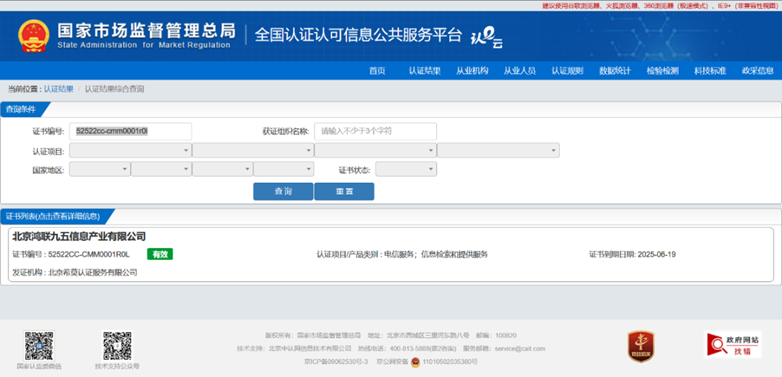Open the 技术支持公众号 QR code
The width and height of the screenshot is (782, 377).
coord(117,346)
